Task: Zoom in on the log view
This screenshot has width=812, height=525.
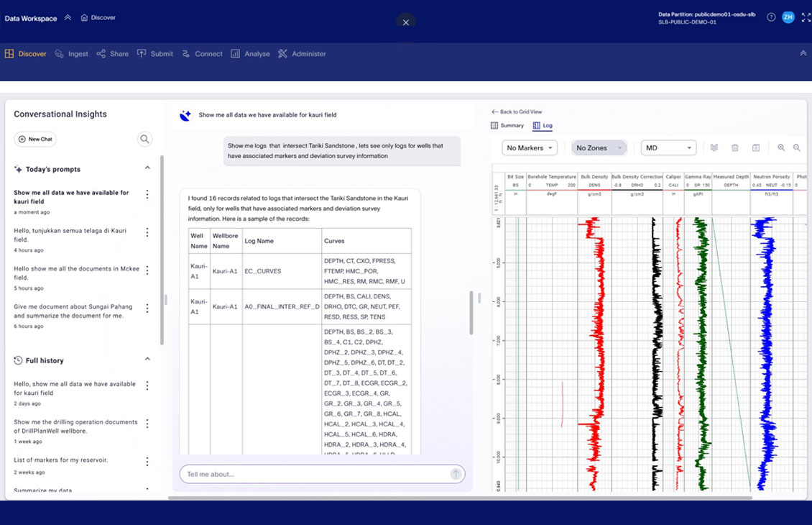Action: click(781, 147)
